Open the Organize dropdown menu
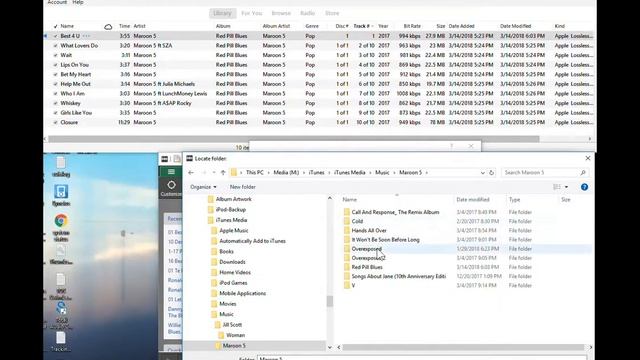 (203, 187)
